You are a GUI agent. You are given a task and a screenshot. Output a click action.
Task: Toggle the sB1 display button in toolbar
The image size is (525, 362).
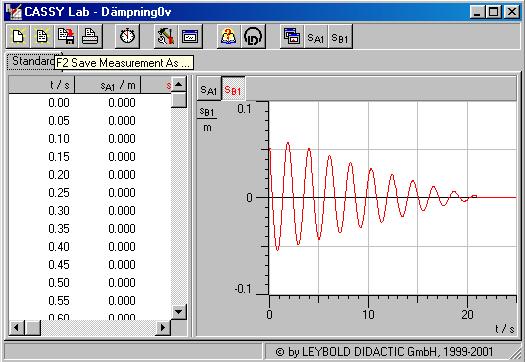(x=340, y=36)
